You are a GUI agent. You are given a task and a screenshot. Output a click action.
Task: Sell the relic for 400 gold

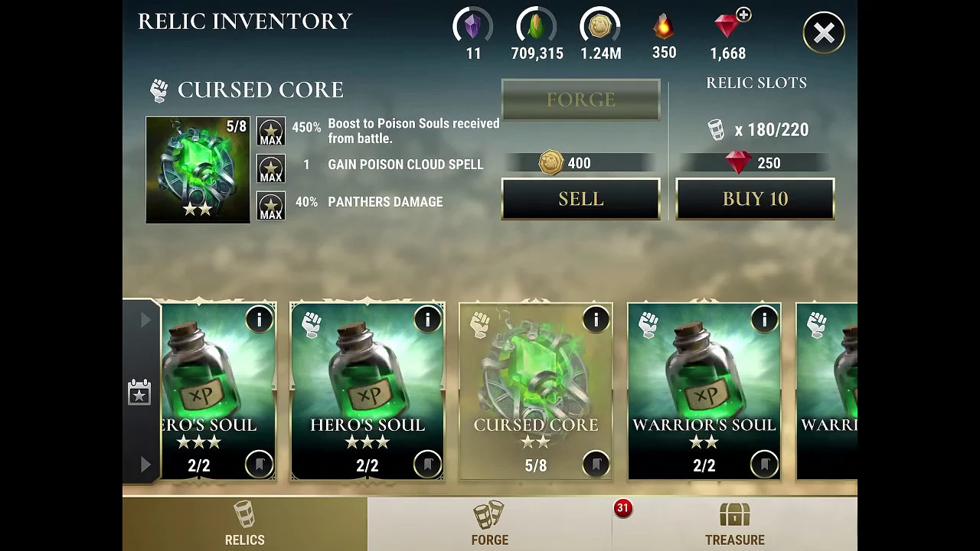(x=580, y=199)
